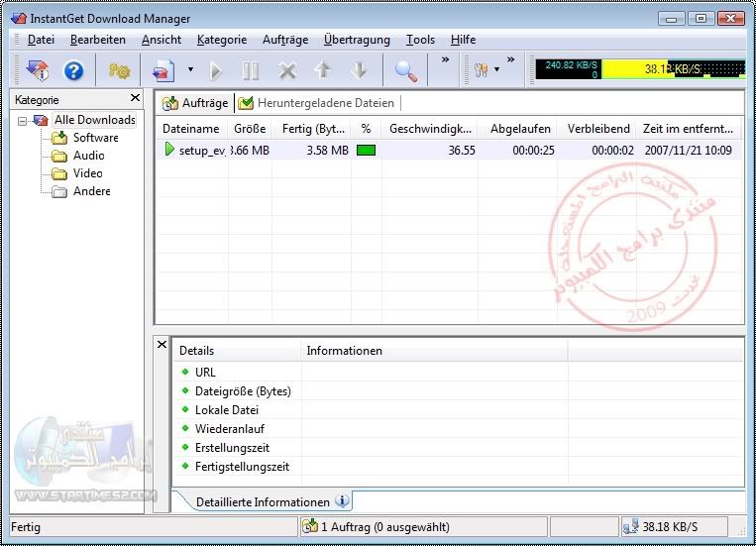Delete the job using the X icon
Screen dimensions: 756x546
pyautogui.click(x=287, y=71)
